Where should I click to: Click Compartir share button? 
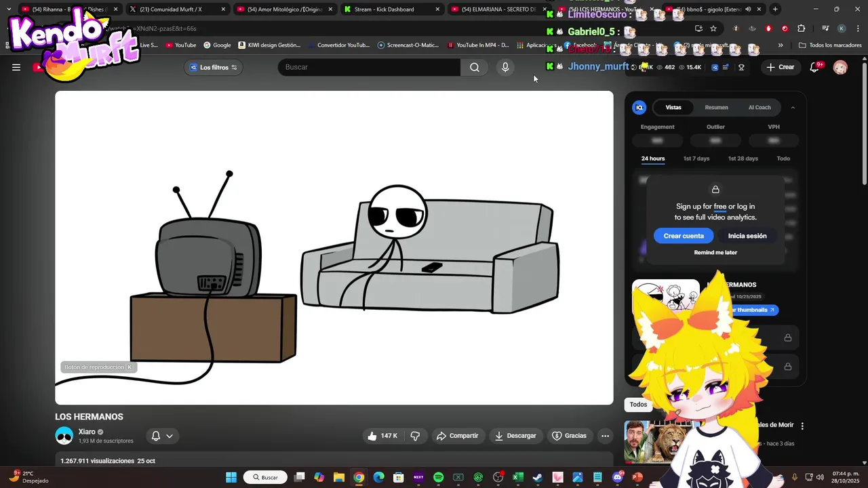458,436
